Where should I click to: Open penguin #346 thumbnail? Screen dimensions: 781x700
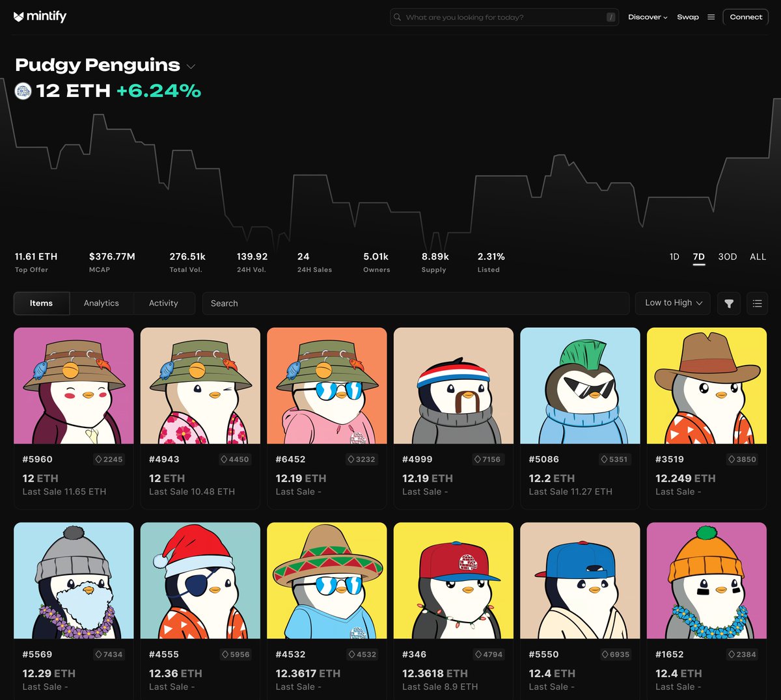(454, 581)
